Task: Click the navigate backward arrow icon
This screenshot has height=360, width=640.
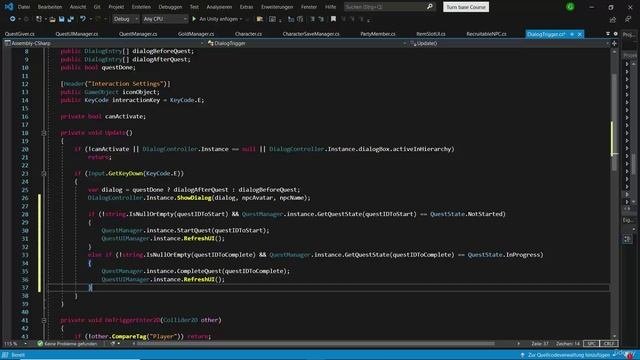Action: (12, 19)
